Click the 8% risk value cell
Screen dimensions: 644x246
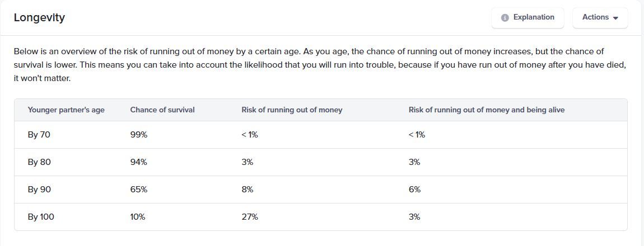point(248,190)
